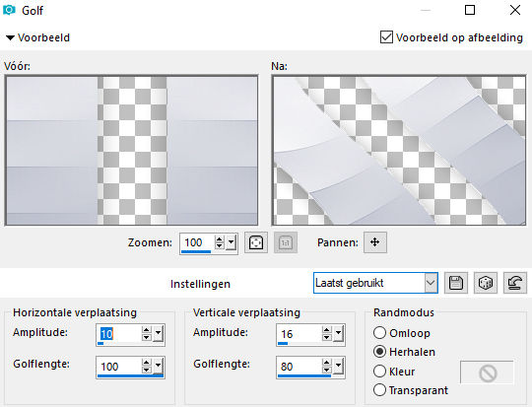Click the disabled edge color swatch

click(487, 373)
